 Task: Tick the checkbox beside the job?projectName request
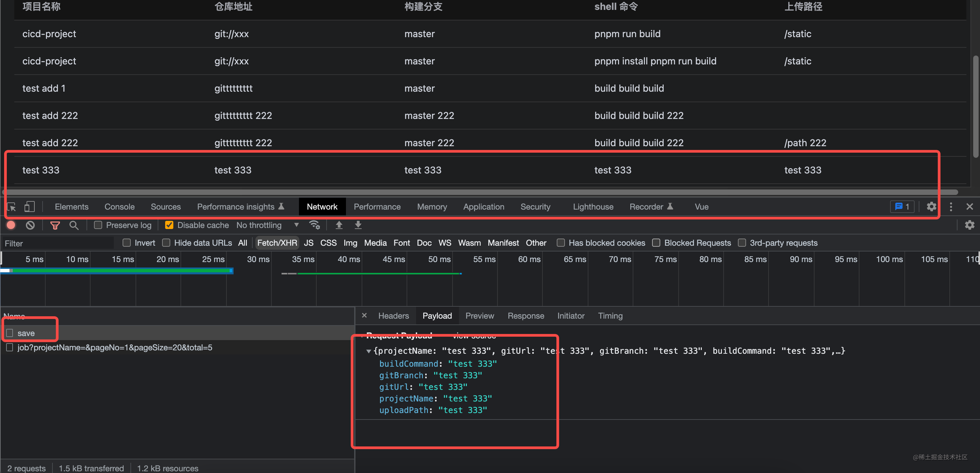click(x=10, y=347)
